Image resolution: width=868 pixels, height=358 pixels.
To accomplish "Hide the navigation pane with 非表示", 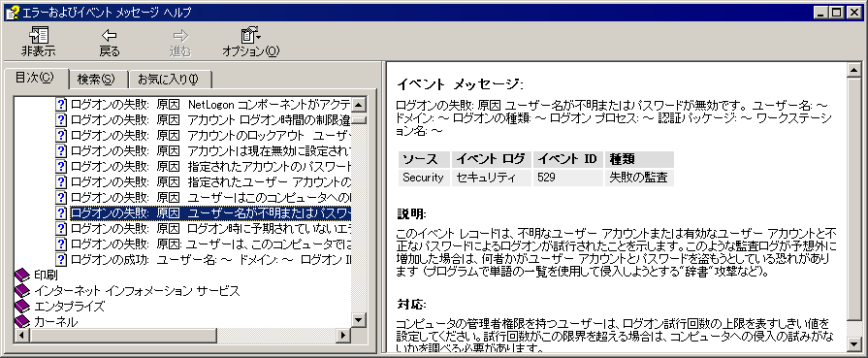I will point(38,42).
